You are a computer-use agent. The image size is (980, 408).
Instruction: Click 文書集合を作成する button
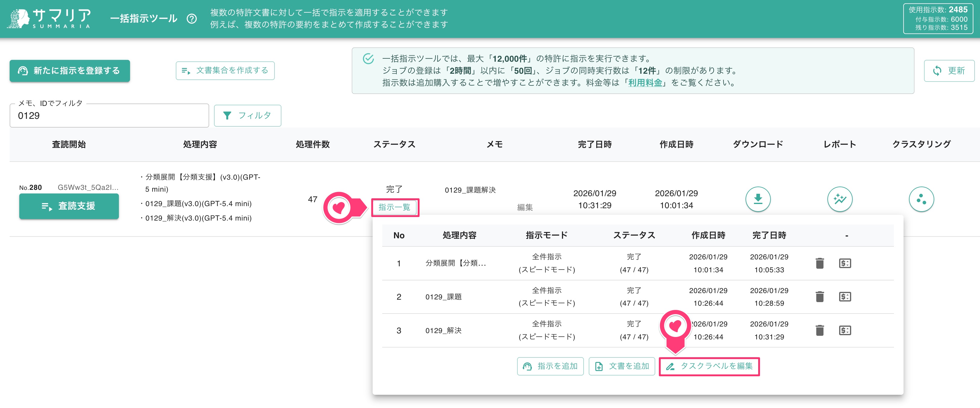coord(225,71)
